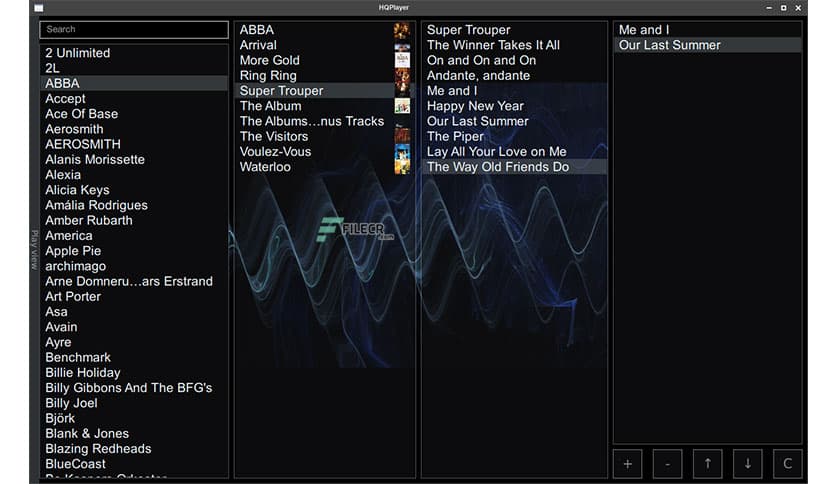Click into the Search field
836x484 pixels.
pos(134,29)
